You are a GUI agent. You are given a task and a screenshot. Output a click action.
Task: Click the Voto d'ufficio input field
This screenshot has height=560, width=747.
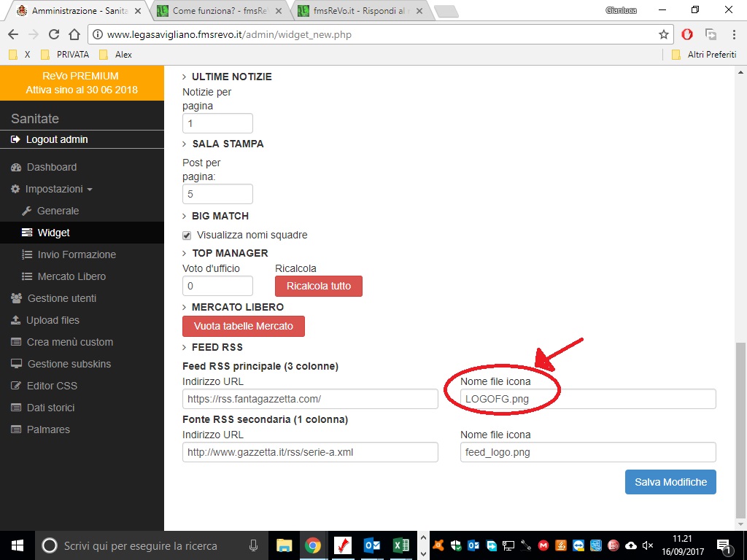tap(217, 286)
